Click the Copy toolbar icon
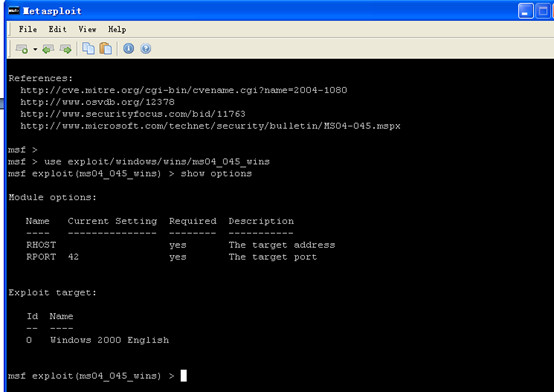The width and height of the screenshot is (554, 392). (88, 48)
